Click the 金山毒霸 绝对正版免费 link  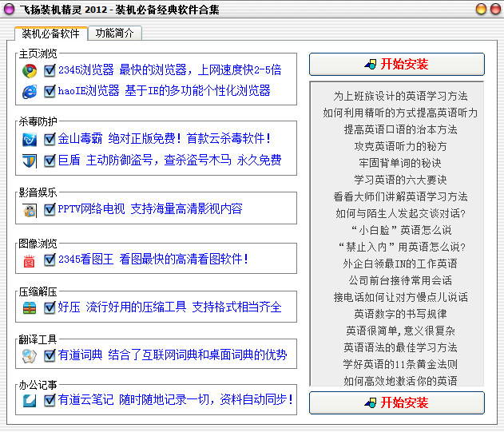(164, 139)
